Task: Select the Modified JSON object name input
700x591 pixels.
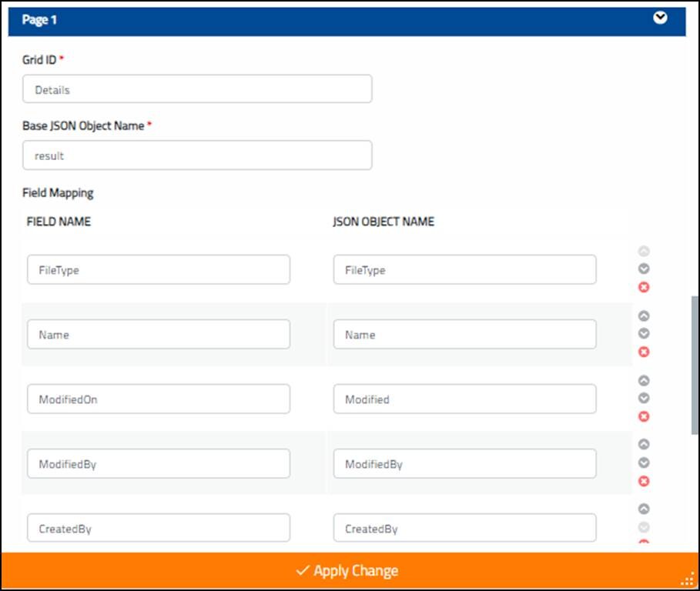Action: (x=464, y=399)
